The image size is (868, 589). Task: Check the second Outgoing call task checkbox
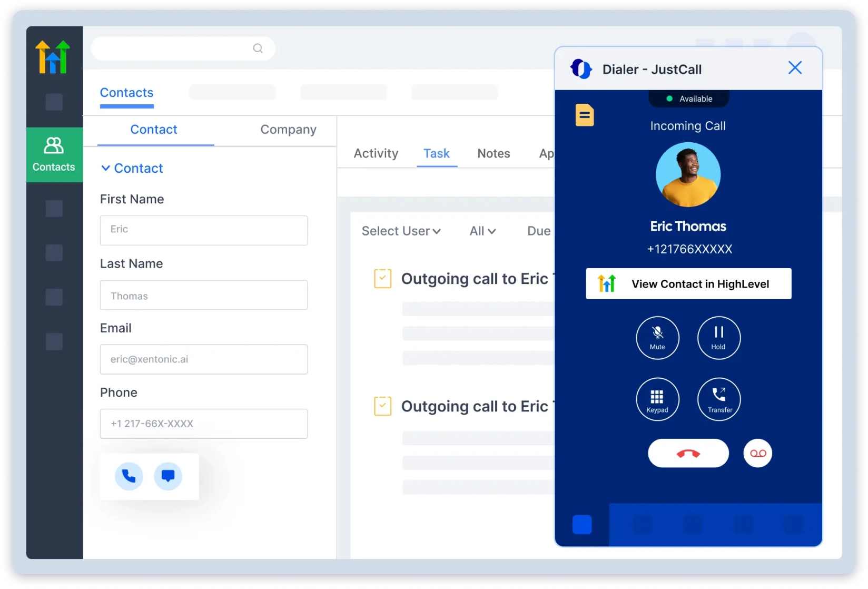382,406
